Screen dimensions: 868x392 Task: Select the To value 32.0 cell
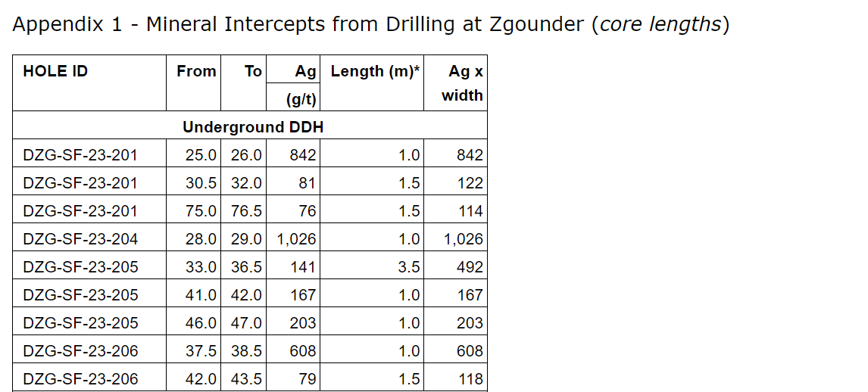click(x=246, y=183)
